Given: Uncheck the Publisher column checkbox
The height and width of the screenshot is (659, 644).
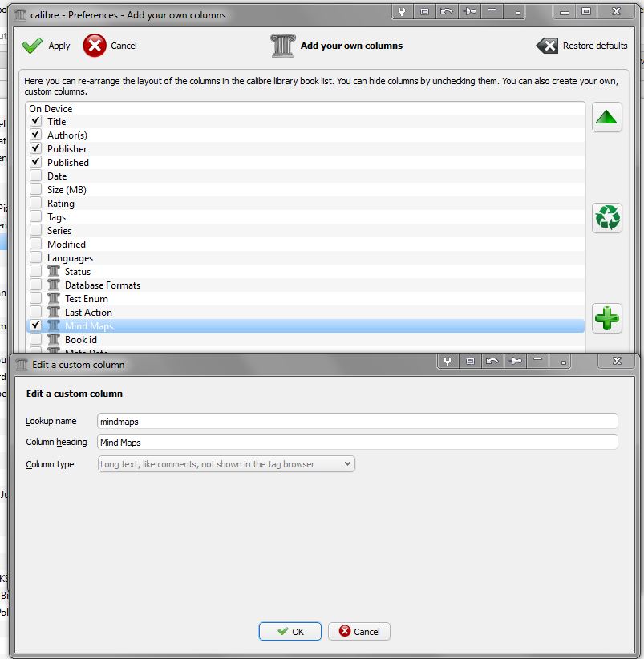Looking at the screenshot, I should click(x=36, y=148).
